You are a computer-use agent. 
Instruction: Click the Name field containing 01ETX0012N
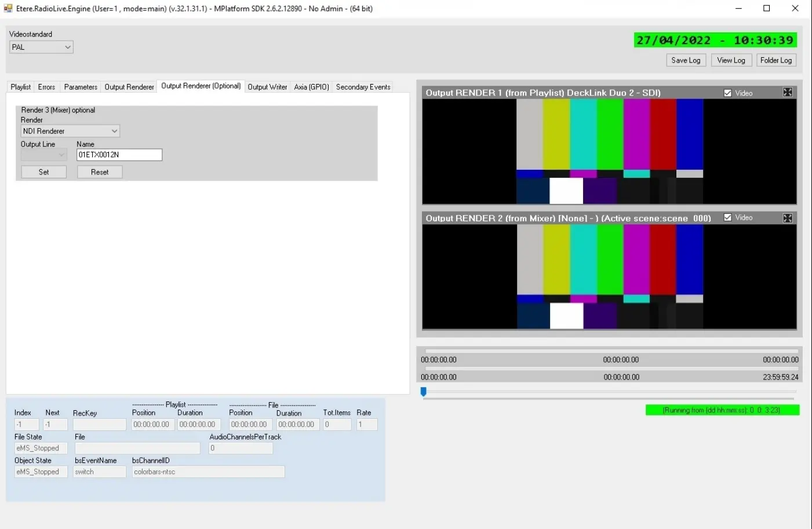click(119, 155)
